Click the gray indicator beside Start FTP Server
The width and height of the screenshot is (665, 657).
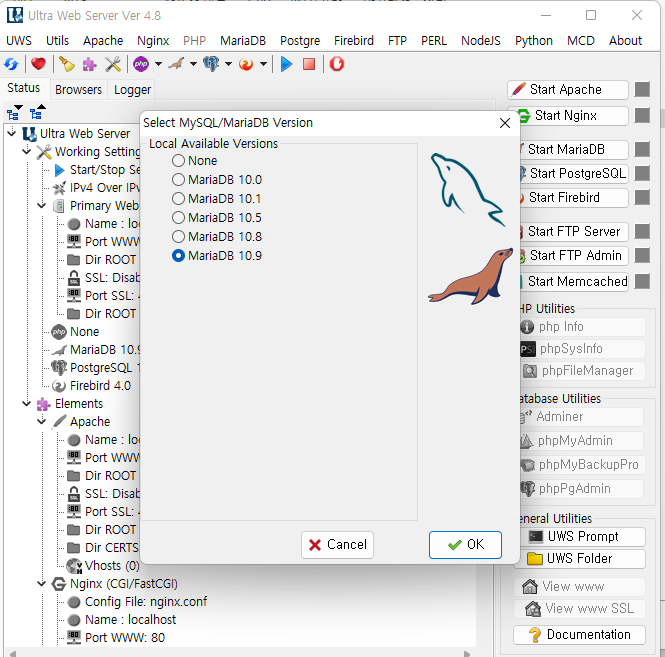642,232
